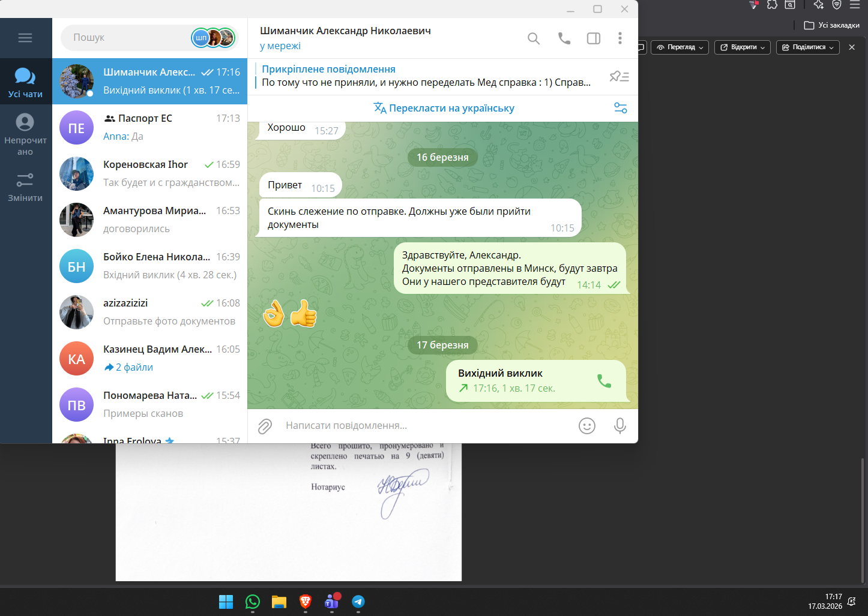This screenshot has height=616, width=868.
Task: Open the azizazizizi chat
Action: click(150, 312)
